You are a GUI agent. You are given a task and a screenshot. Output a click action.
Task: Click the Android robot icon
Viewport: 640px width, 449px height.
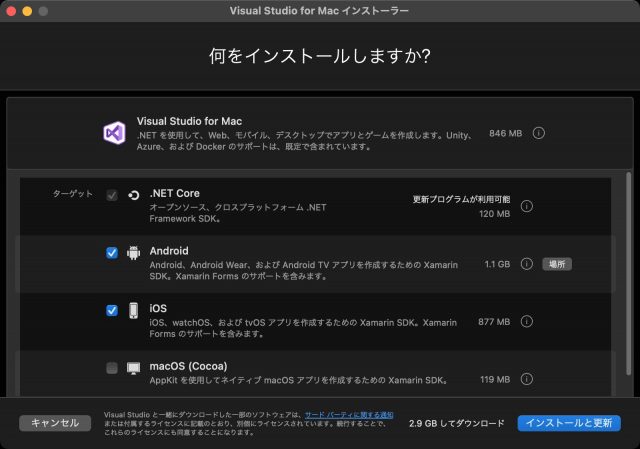point(134,253)
